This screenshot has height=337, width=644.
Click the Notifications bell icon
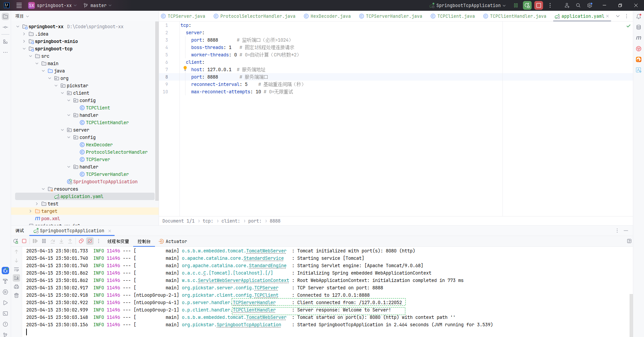point(639,16)
